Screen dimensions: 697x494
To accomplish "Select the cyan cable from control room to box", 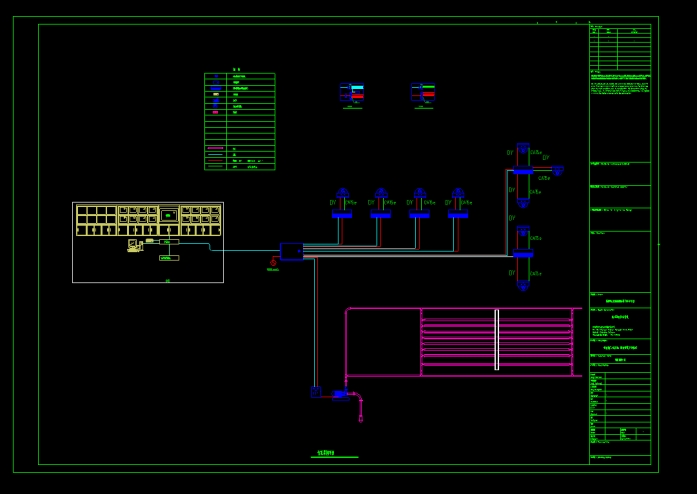I will pos(230,247).
